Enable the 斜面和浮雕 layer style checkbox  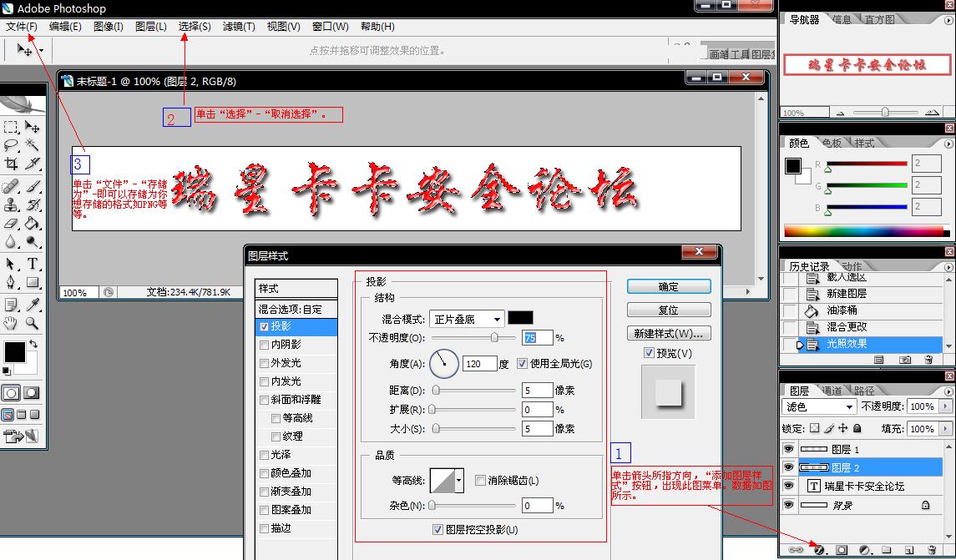click(x=264, y=401)
